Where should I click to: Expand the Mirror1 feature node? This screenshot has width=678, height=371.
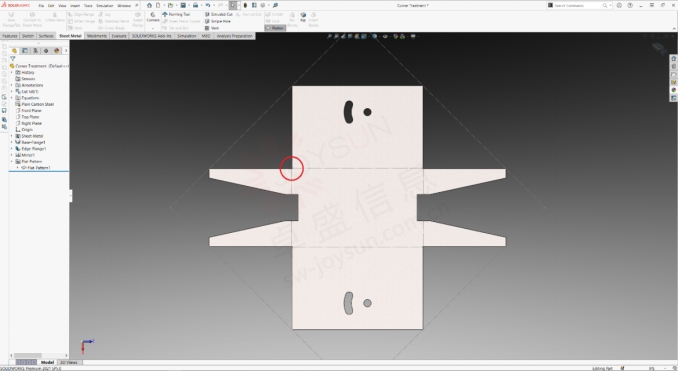(12, 155)
